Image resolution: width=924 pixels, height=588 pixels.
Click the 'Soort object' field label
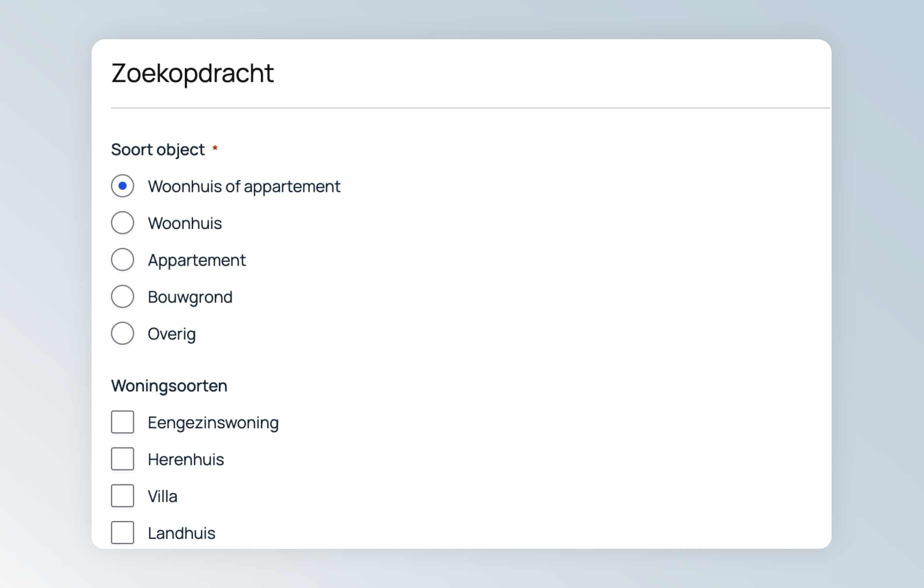tap(158, 150)
